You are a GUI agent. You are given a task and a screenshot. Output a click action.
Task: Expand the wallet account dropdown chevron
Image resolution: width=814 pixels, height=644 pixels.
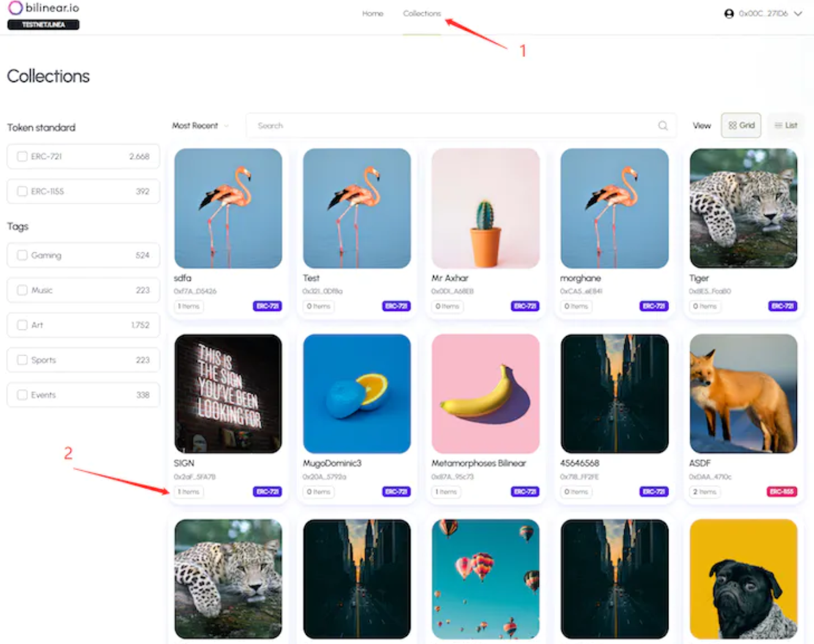click(798, 13)
